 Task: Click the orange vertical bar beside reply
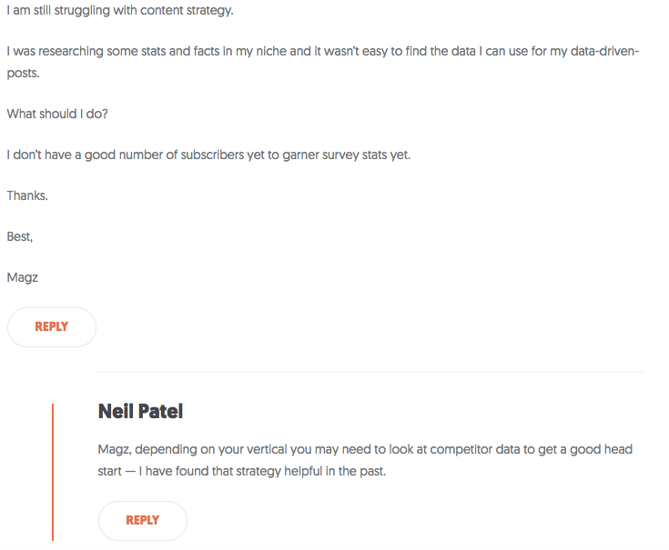point(53,470)
